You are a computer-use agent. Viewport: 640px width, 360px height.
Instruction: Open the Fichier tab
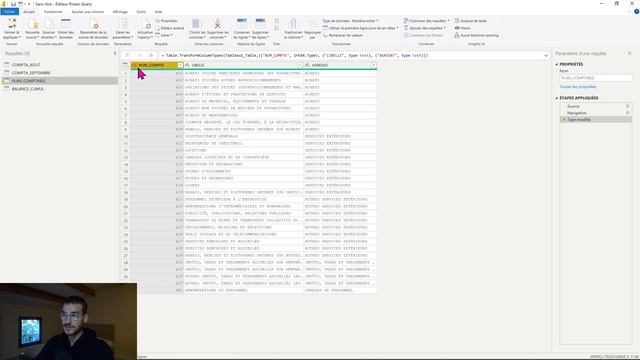pos(9,12)
